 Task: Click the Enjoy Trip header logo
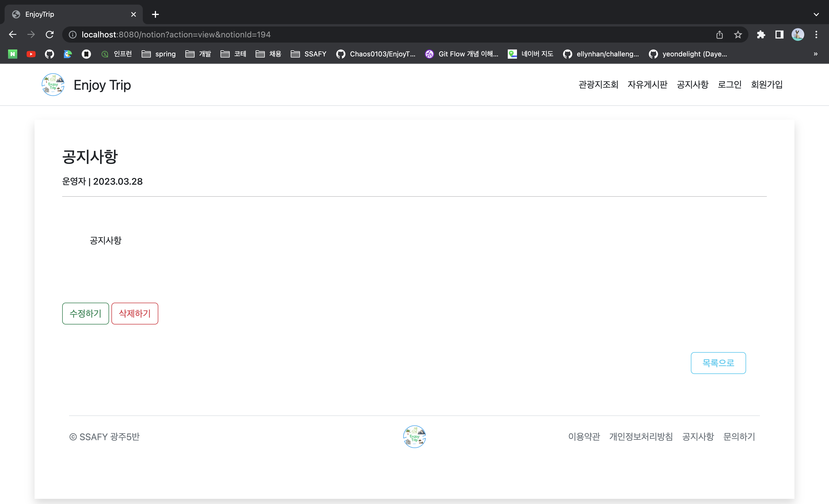click(x=53, y=85)
